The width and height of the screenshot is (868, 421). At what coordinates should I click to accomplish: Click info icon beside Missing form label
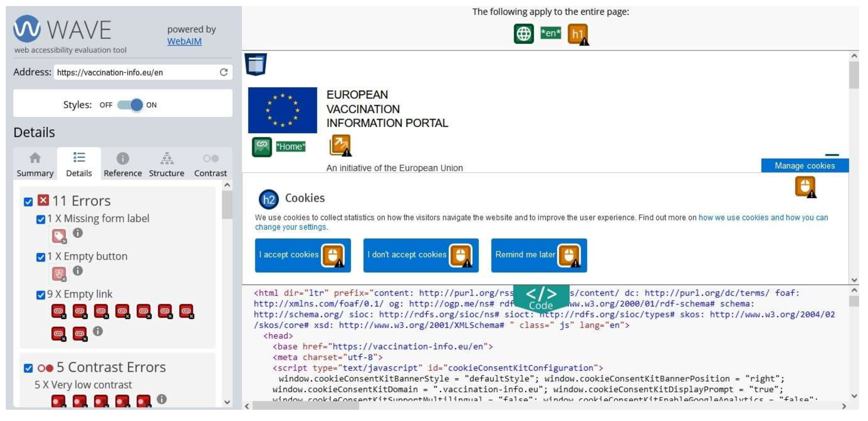pos(78,233)
